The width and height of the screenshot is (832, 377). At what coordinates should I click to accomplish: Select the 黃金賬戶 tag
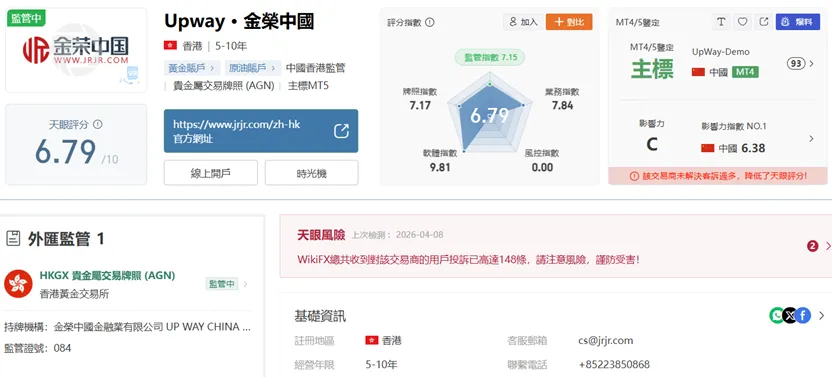coord(191,68)
